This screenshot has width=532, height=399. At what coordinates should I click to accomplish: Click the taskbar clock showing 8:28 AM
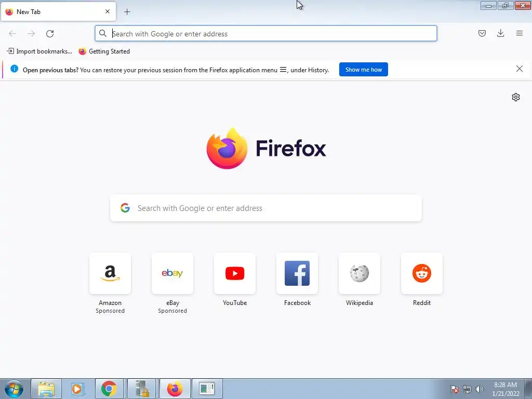(506, 389)
